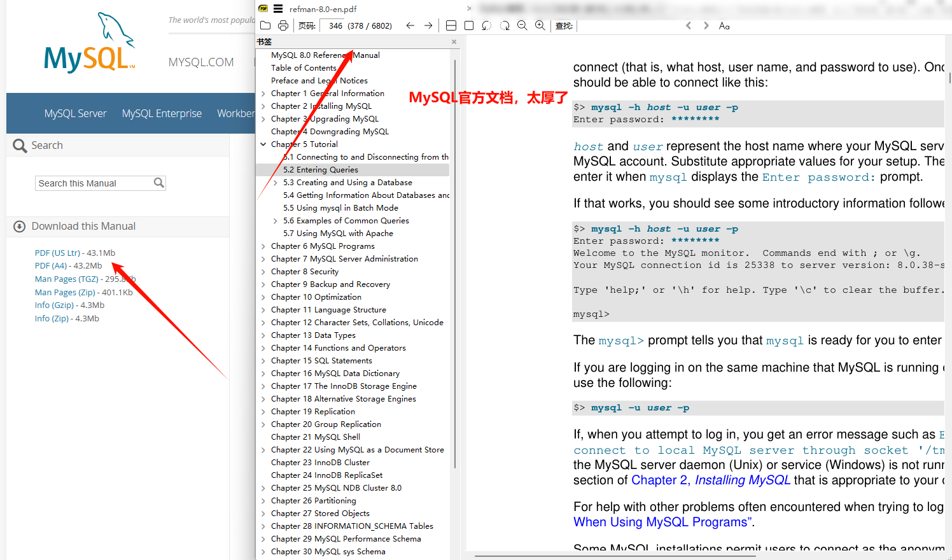Click the Search heading magnifier icon
The height and width of the screenshot is (560, 952).
pos(20,146)
